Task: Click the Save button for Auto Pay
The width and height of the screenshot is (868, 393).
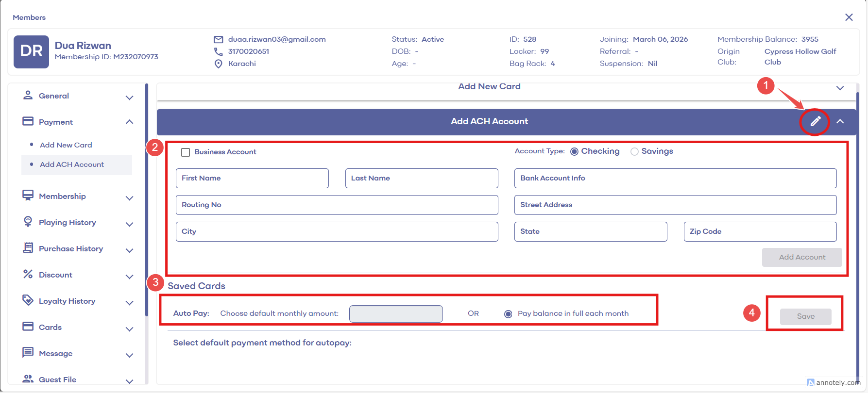Action: click(805, 316)
